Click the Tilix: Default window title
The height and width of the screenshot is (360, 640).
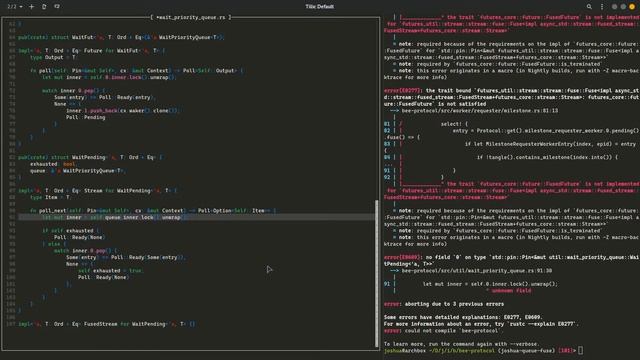[x=320, y=7]
